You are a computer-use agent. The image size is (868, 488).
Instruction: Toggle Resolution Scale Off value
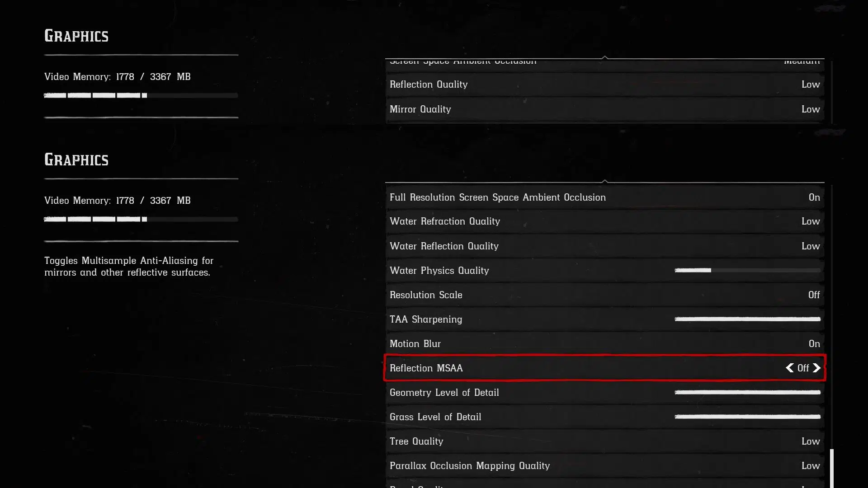[814, 295]
